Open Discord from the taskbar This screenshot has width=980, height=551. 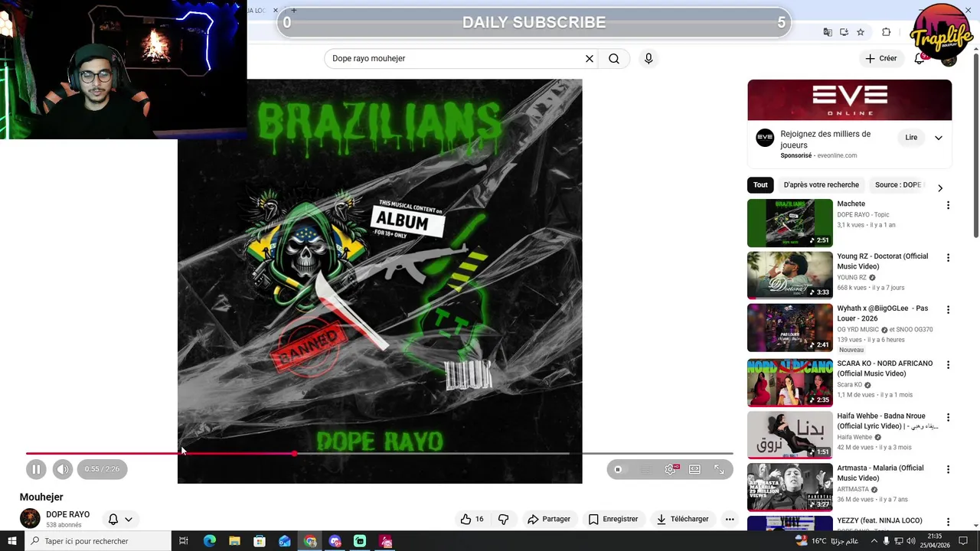[335, 541]
